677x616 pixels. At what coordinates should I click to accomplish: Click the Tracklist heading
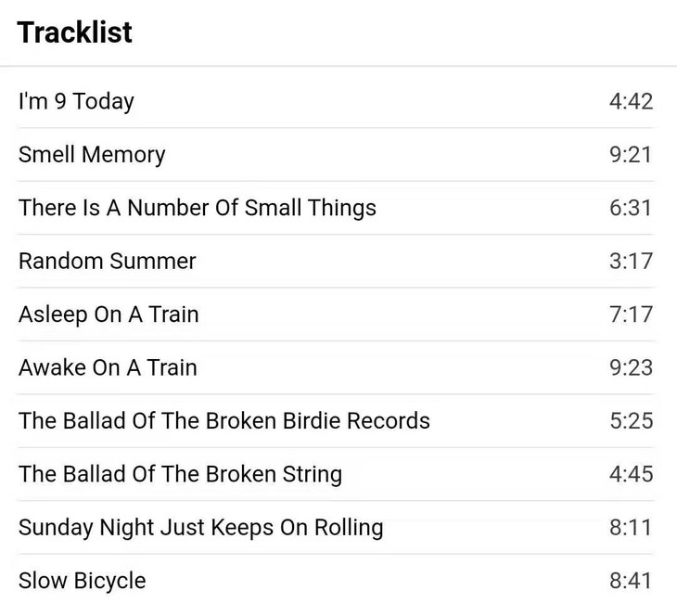click(x=75, y=32)
